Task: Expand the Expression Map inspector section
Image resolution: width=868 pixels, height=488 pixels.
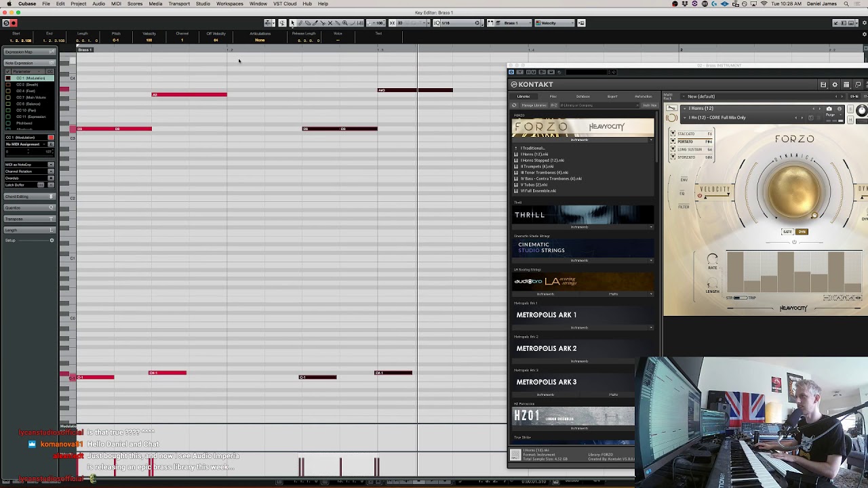Action: (30, 52)
